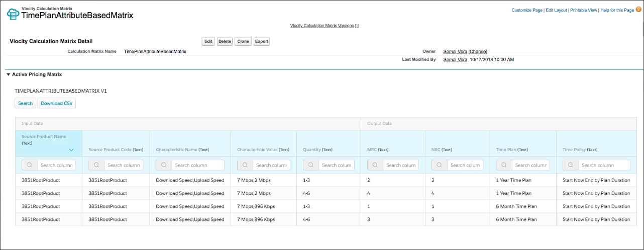Viewport: 644px width, 250px height.
Task: Select '7 Mbps;2 Mbps' in 1-3 quantity row
Action: (254, 180)
